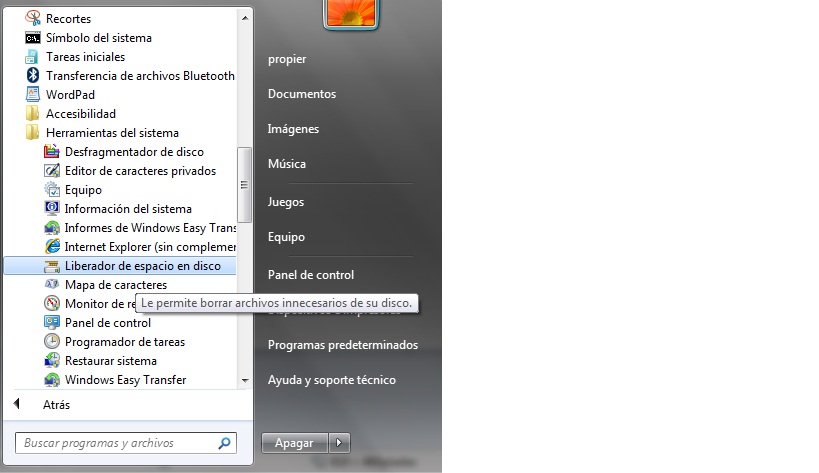819x473 pixels.
Task: Select the Información del sistema label
Action: 128,209
